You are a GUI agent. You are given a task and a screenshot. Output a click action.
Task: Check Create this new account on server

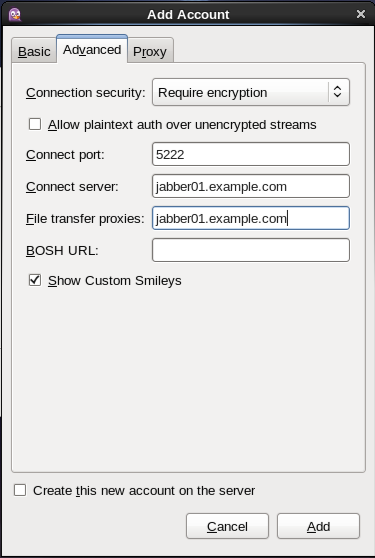click(x=20, y=490)
